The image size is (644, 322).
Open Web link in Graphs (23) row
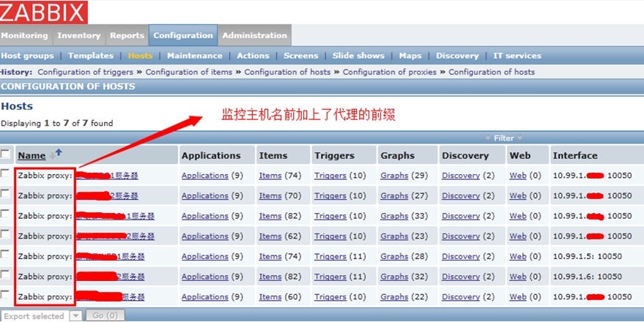[x=518, y=236]
